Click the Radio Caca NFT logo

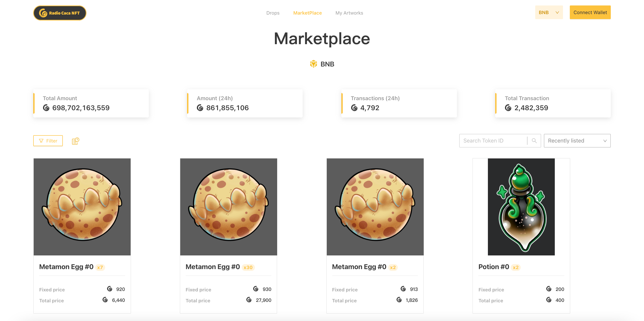(60, 13)
